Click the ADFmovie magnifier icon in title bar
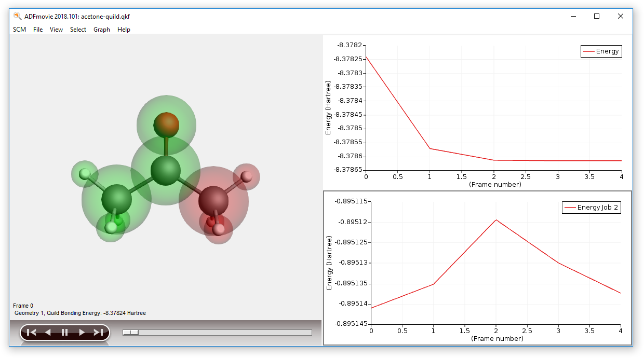Viewport: 644px width, 358px height. point(18,16)
